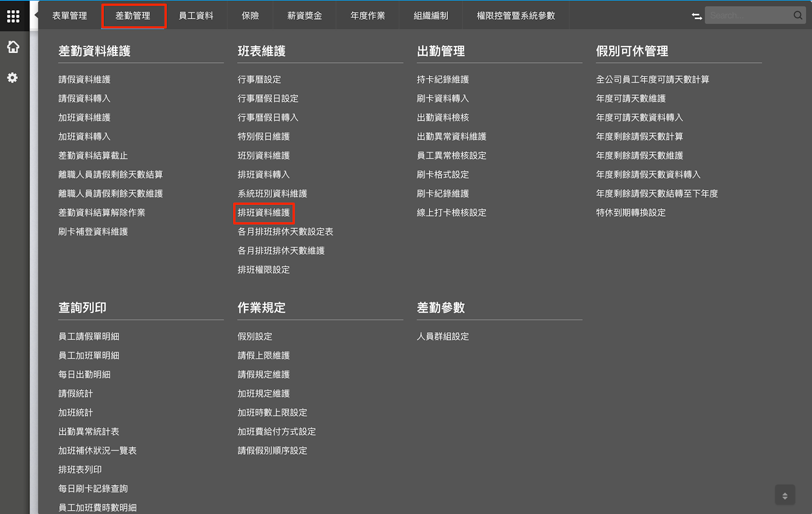View the 員工請假單明細 report
Viewport: 812px width, 514px height.
(89, 336)
